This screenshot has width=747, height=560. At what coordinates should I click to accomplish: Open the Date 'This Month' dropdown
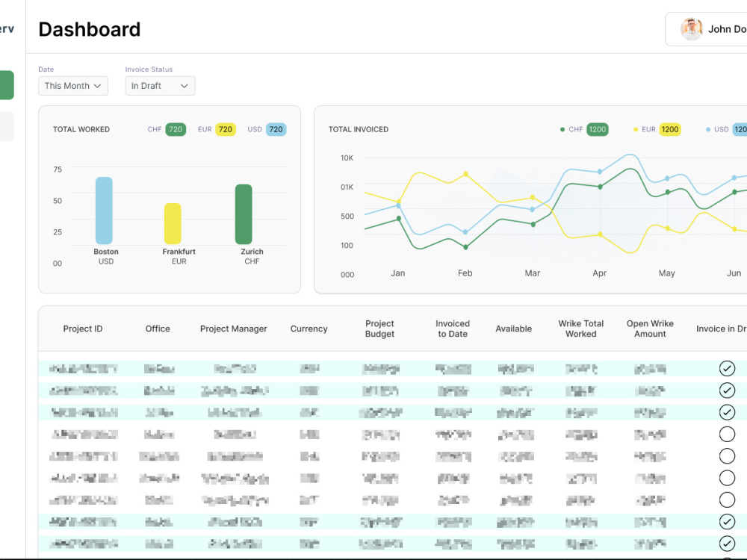(x=73, y=86)
